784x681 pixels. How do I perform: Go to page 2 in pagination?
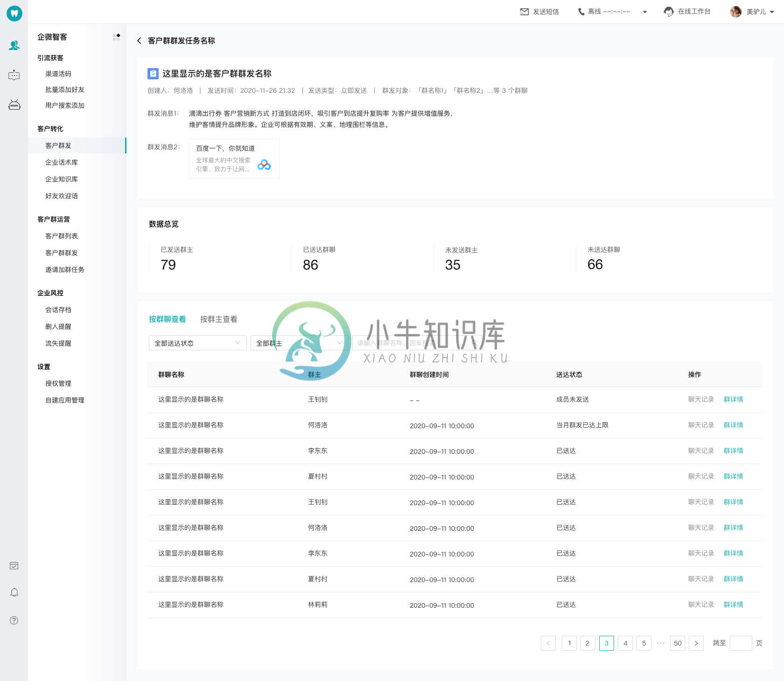click(588, 643)
